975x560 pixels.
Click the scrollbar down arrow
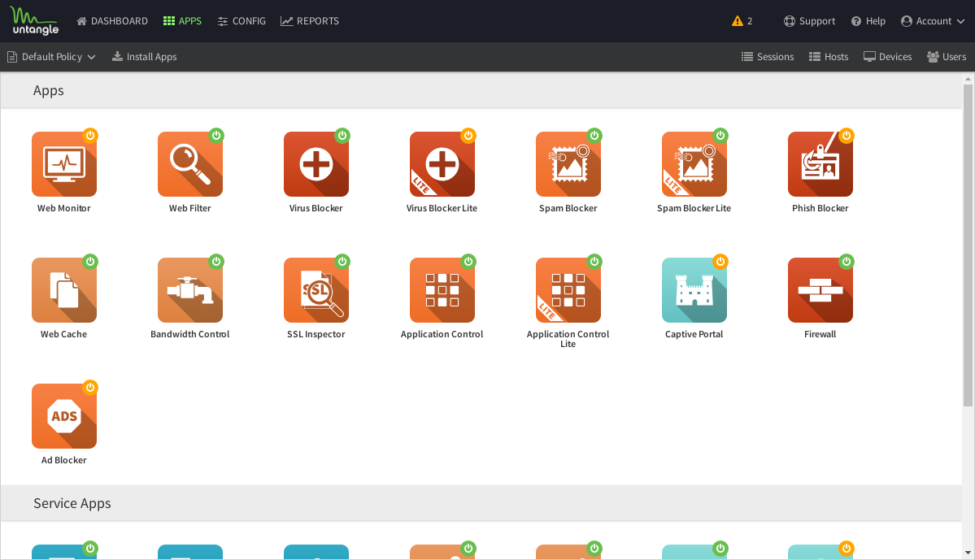coord(968,553)
